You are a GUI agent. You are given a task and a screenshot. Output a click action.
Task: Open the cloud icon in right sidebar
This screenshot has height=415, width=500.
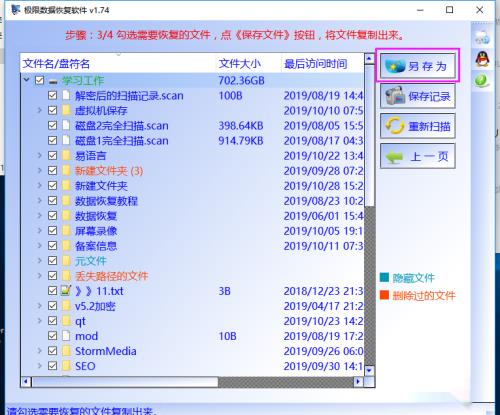(x=482, y=37)
